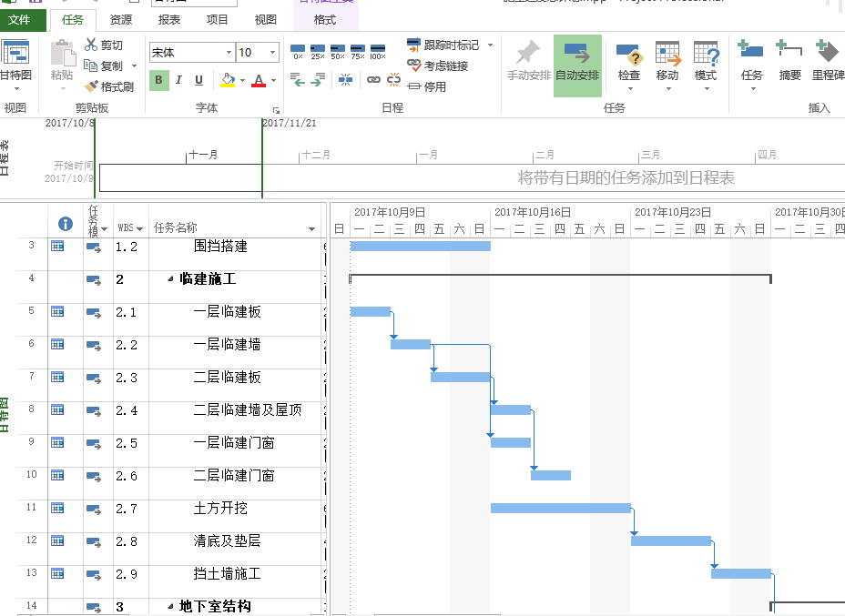Select the Gantt bar for 土方开挖

pos(561,508)
